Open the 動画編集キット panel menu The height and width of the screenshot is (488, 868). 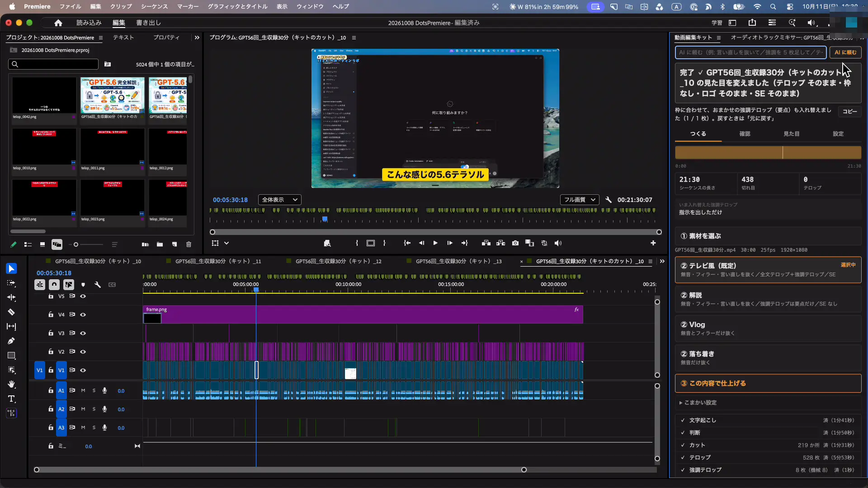(x=719, y=38)
